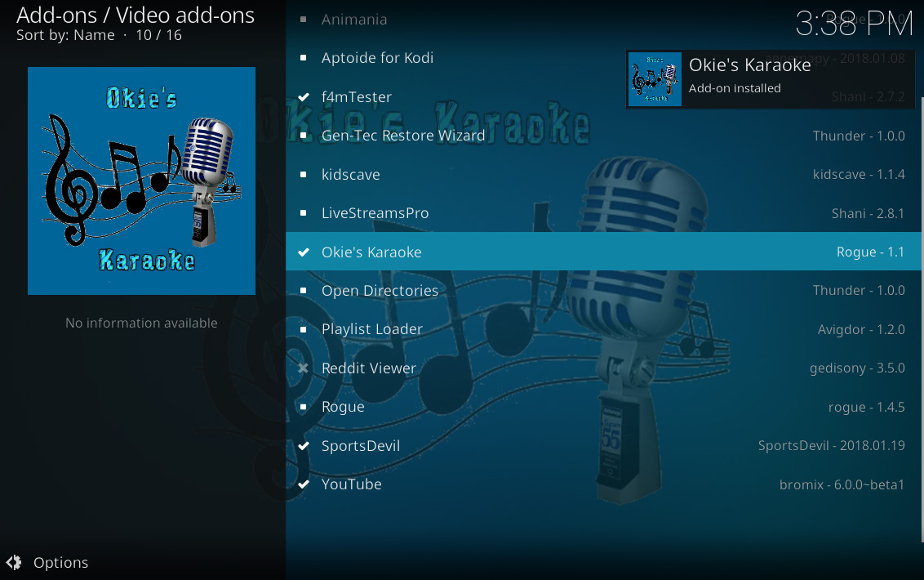This screenshot has height=580, width=924.
Task: Open the highlighted Okie's Karaoke add-on name
Action: [372, 252]
